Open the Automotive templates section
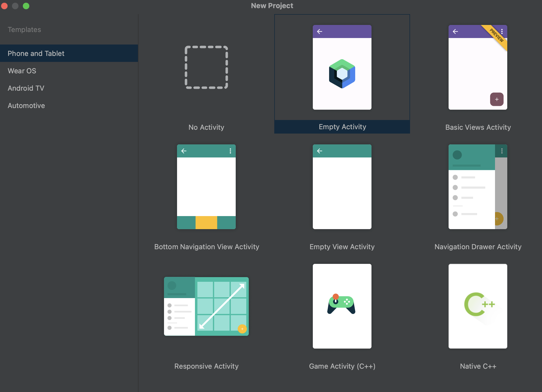Image resolution: width=542 pixels, height=392 pixels. pyautogui.click(x=26, y=106)
